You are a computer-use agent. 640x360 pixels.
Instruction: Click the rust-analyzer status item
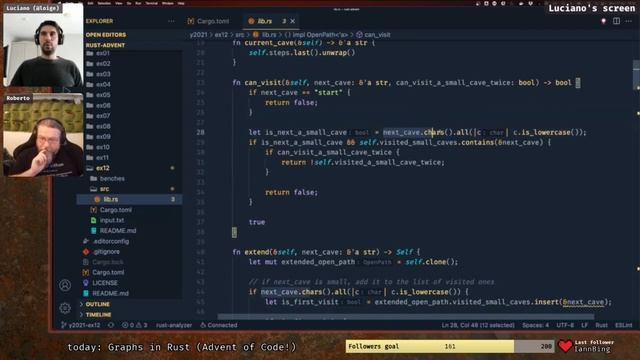click(x=174, y=325)
